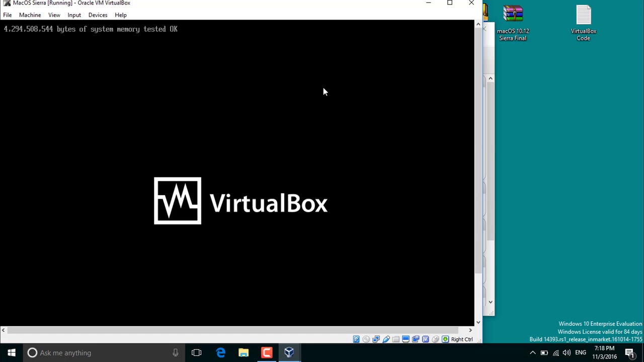Open the View menu
Image resolution: width=644 pixels, height=362 pixels.
coord(54,15)
